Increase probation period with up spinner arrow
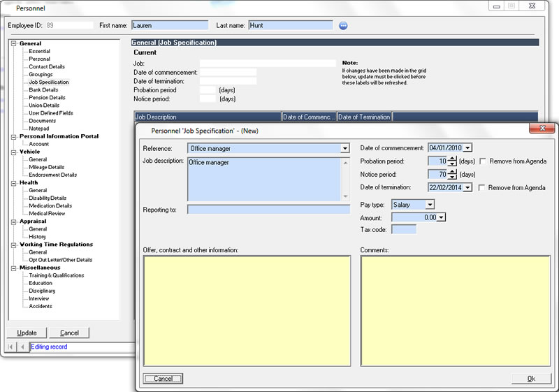This screenshot has height=392, width=559. pyautogui.click(x=452, y=158)
